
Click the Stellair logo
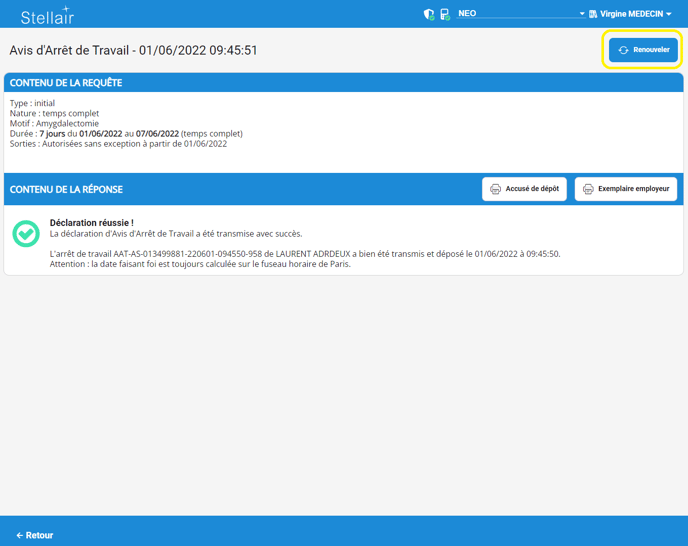(47, 15)
